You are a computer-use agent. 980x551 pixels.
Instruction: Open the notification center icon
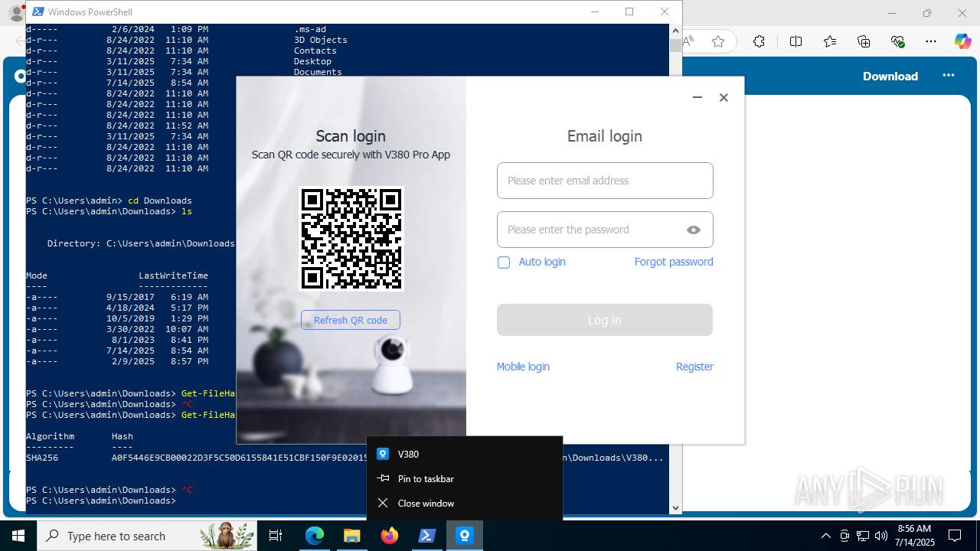(955, 536)
